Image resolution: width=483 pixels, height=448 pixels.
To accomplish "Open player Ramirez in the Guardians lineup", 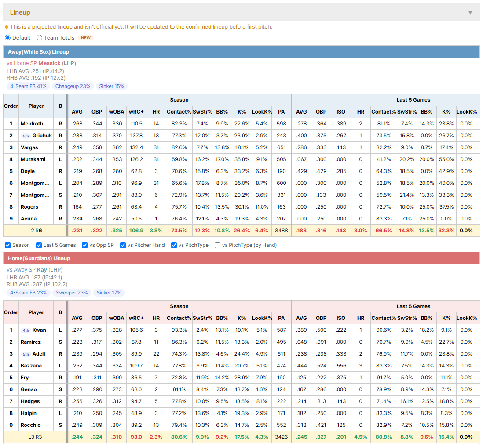I will tap(30, 342).
